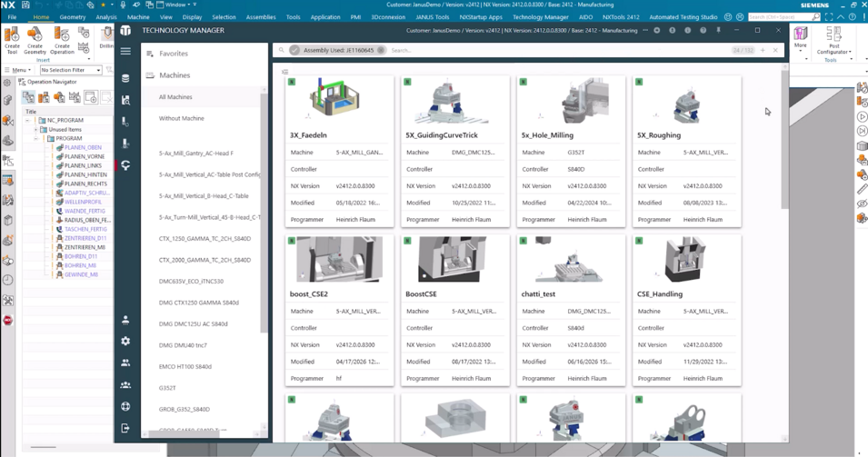Open the Analysis ribbon tab

coord(106,17)
